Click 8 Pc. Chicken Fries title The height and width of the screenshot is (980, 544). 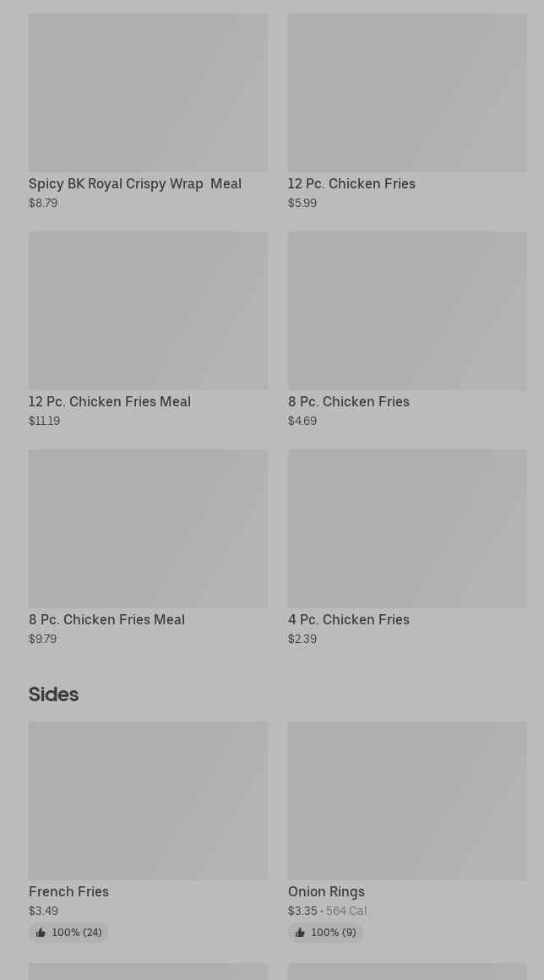click(349, 401)
